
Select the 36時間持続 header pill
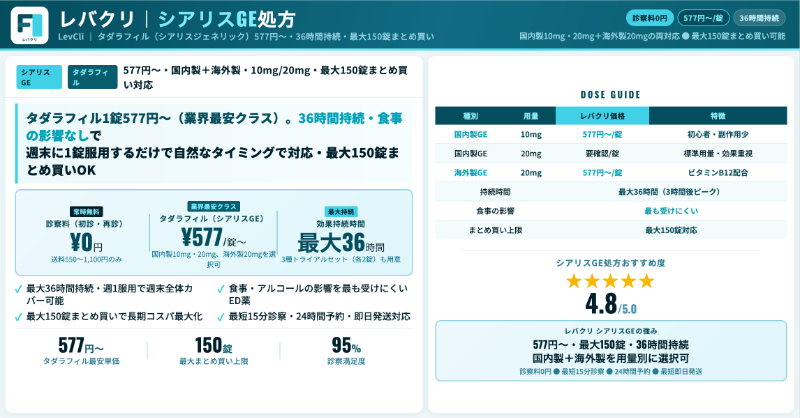759,18
